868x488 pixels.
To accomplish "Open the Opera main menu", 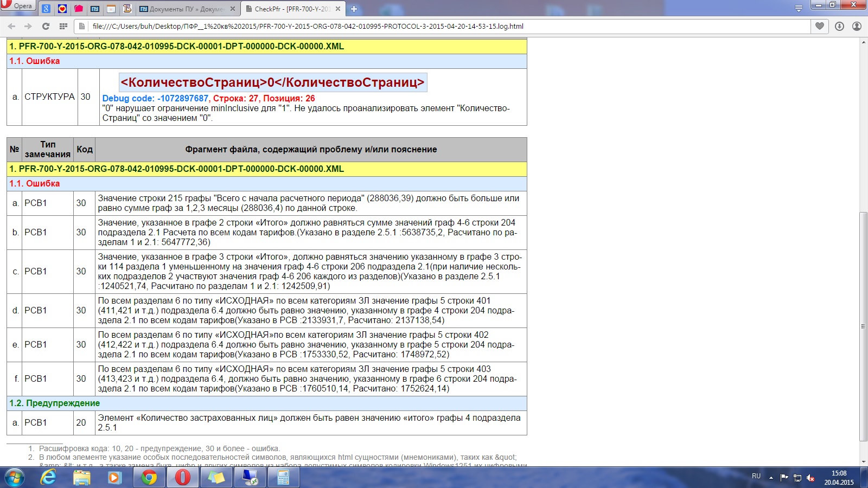I will pyautogui.click(x=18, y=6).
